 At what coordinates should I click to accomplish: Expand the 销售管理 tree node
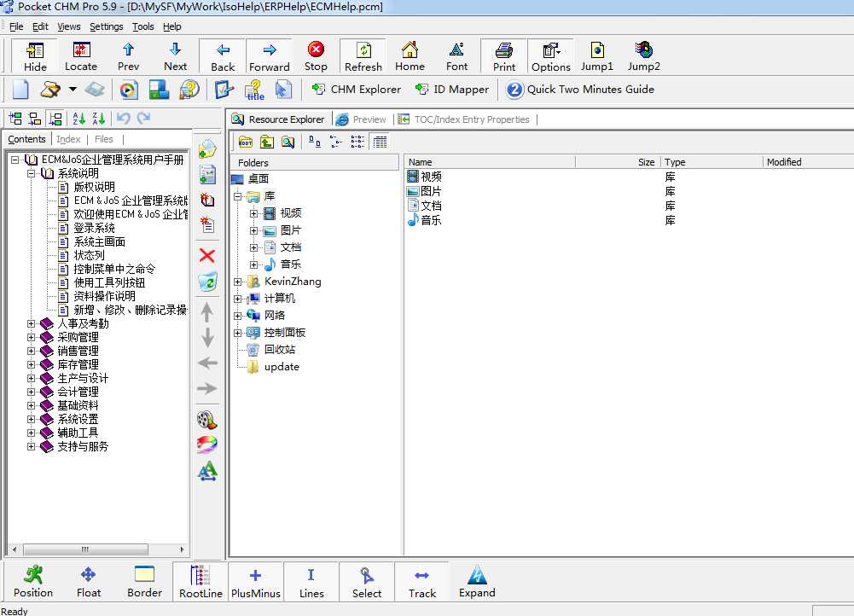(x=31, y=351)
